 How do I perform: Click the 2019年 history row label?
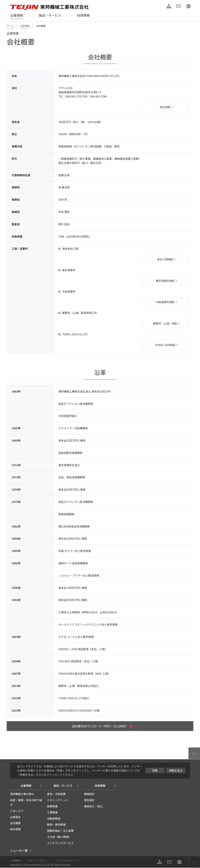(x=16, y=711)
